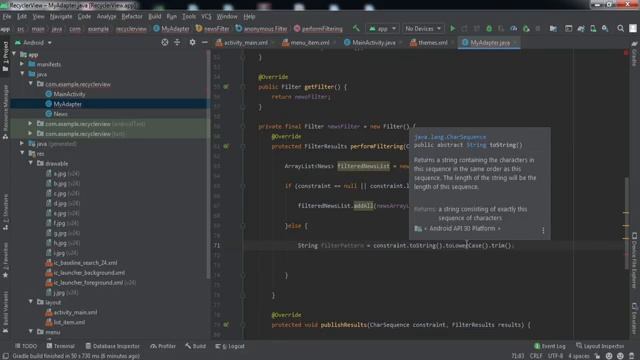Open the Tools menu
Screen dimensions: 640x360
pos(189,17)
